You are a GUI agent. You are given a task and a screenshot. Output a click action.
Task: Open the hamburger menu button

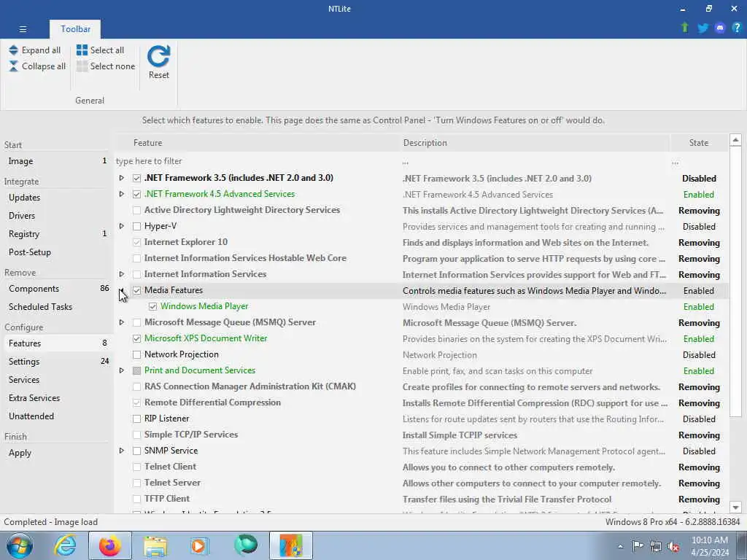23,29
